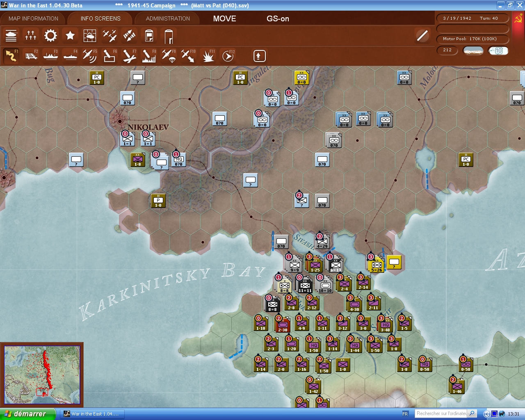Select the 1-25 unit counter
This screenshot has height=420, width=525.
(x=315, y=265)
